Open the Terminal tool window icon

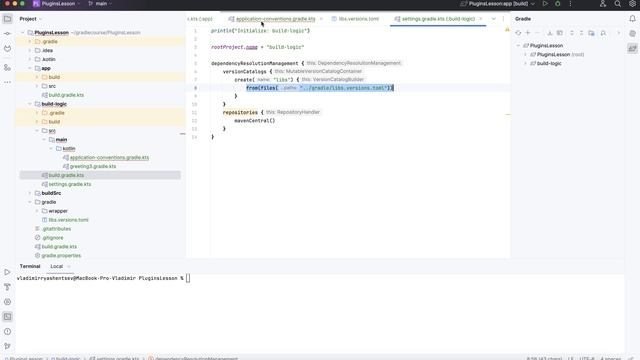click(7, 317)
